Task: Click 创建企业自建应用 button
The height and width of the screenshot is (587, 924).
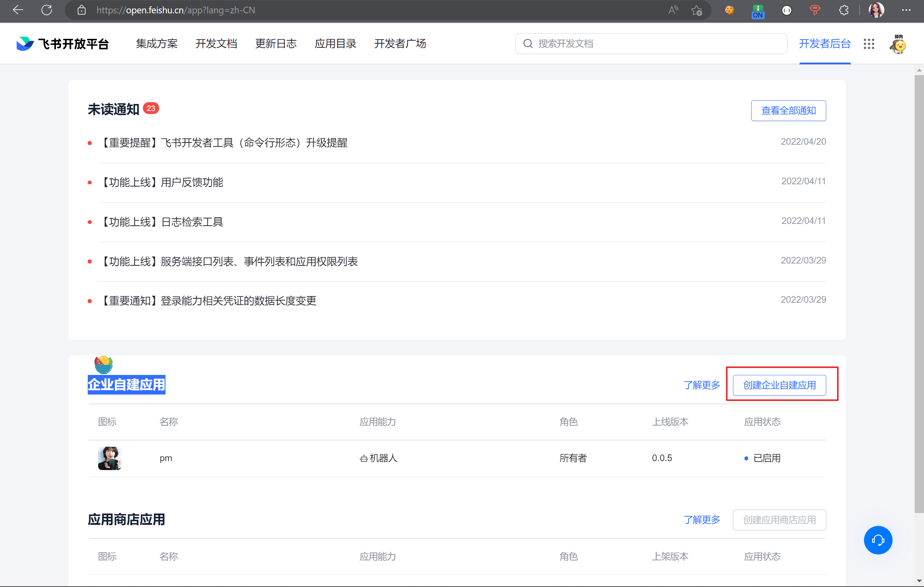Action: [779, 385]
